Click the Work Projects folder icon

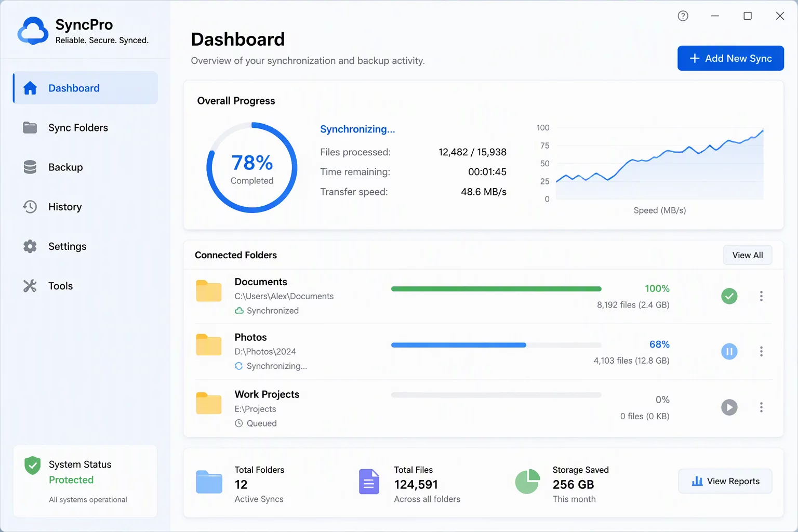tap(209, 403)
